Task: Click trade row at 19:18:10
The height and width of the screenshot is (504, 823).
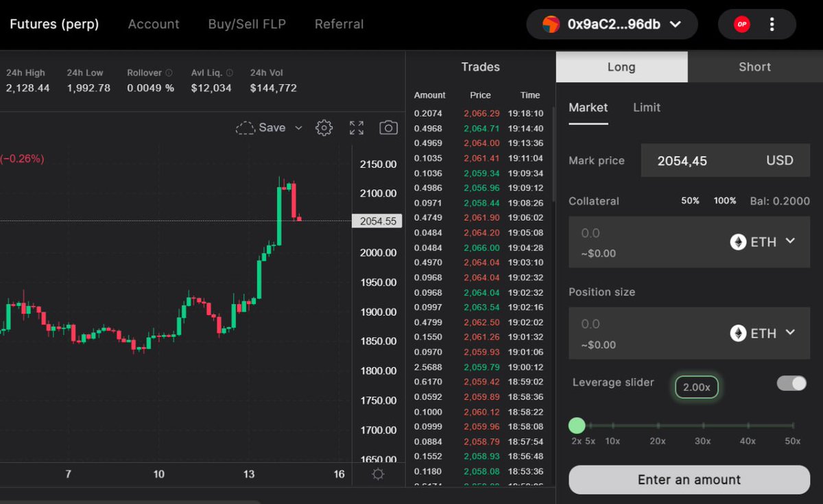Action: pyautogui.click(x=479, y=114)
